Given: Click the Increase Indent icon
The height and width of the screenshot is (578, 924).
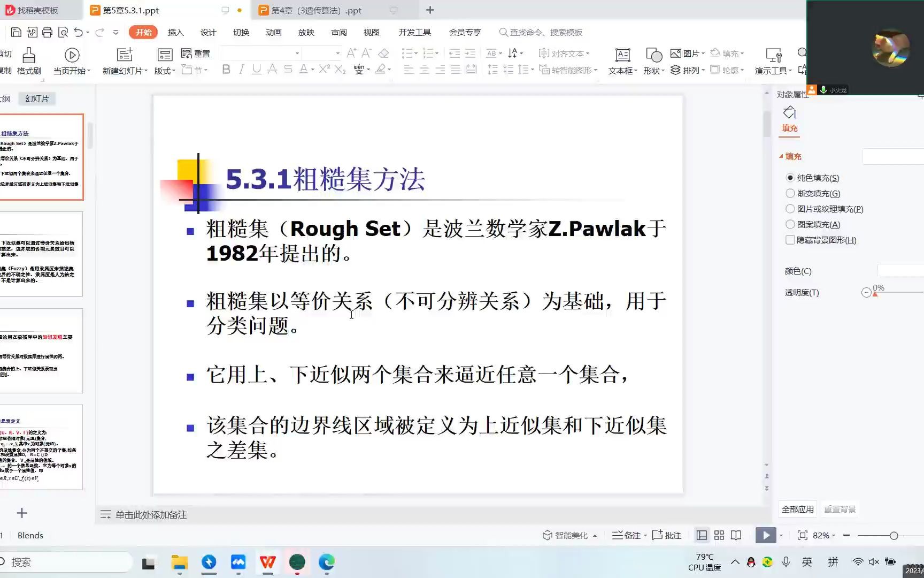Looking at the screenshot, I should [x=470, y=53].
